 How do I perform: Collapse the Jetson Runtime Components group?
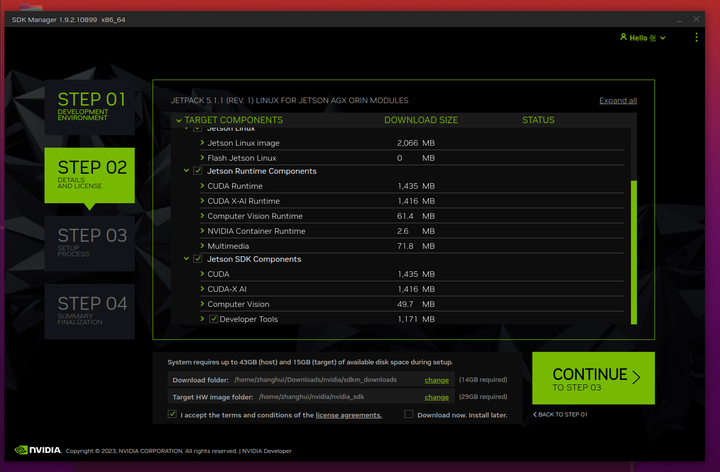click(186, 170)
